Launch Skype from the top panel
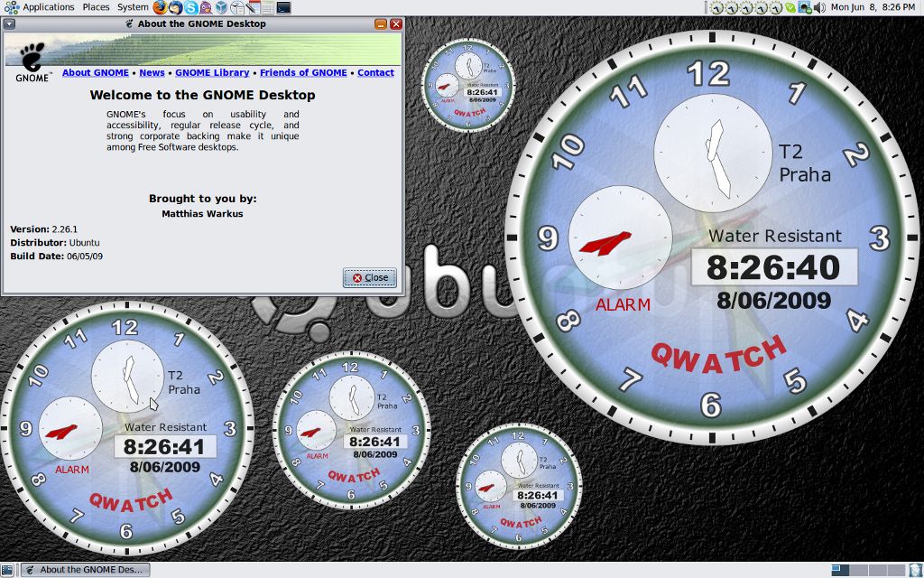The image size is (924, 578). point(190,7)
